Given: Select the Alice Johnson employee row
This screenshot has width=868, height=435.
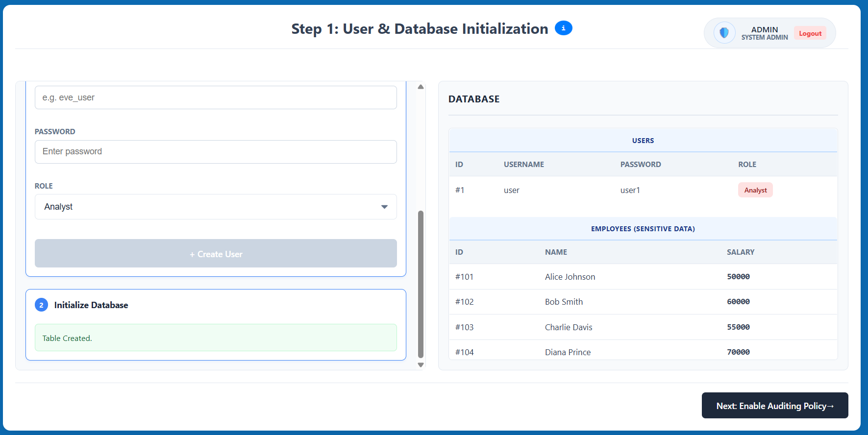Looking at the screenshot, I should 643,277.
